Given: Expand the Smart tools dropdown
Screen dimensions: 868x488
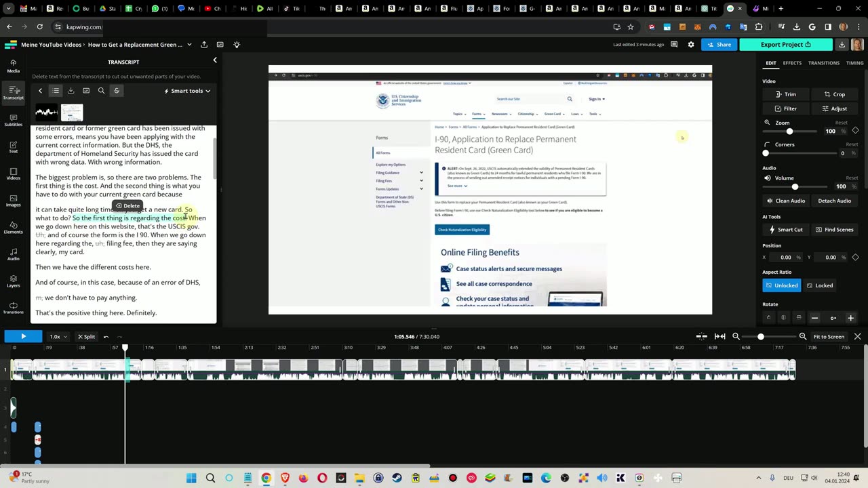Looking at the screenshot, I should pos(187,91).
